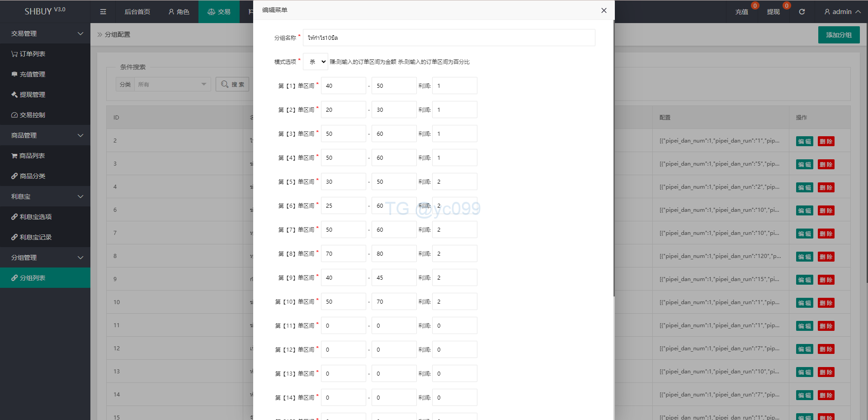Click the magnifier 搜索 button
Screen dimensions: 868x420
point(232,84)
